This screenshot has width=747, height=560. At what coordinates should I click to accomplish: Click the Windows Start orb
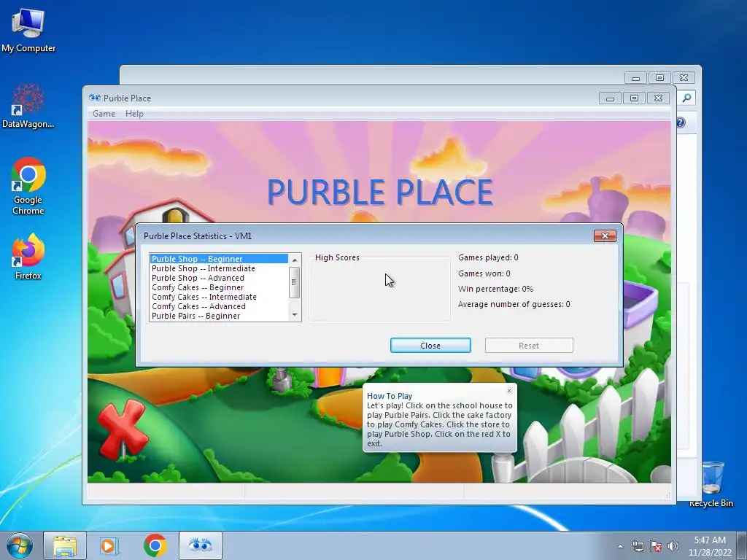20,545
